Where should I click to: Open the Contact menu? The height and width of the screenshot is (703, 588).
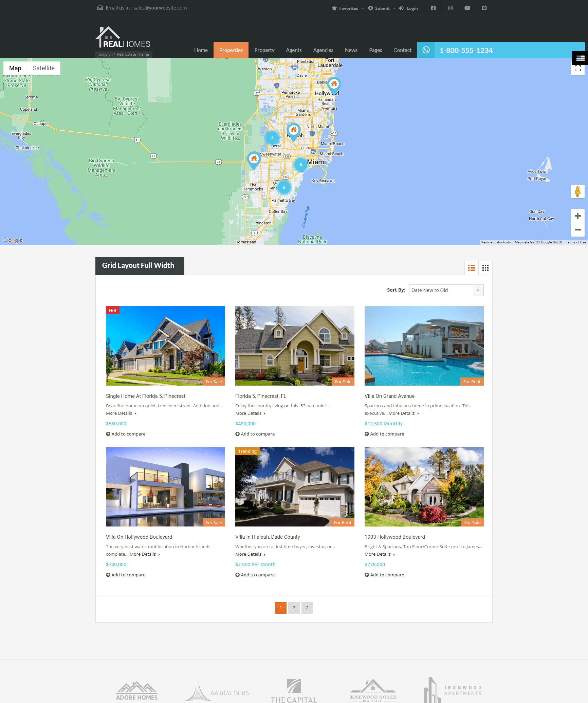click(x=402, y=50)
